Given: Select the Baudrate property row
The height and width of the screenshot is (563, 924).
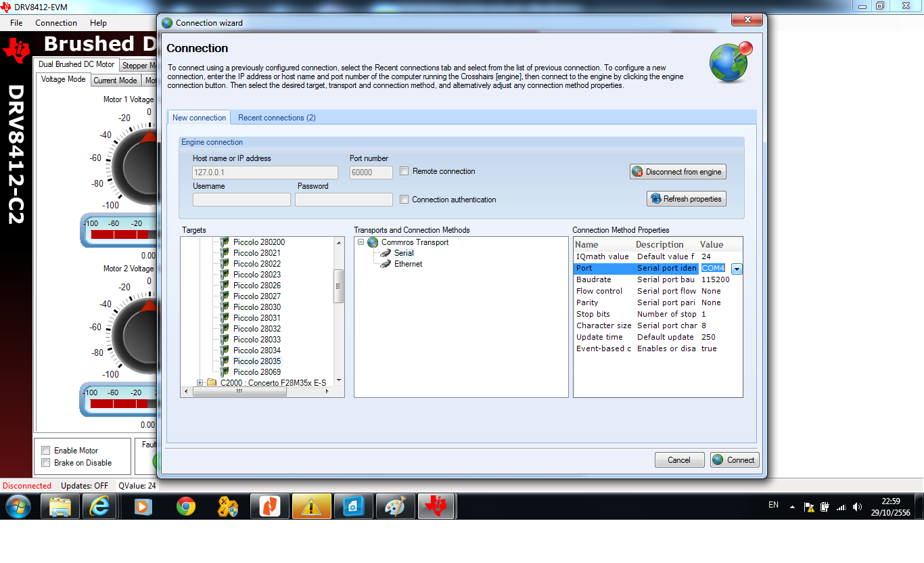Looking at the screenshot, I should [x=657, y=280].
